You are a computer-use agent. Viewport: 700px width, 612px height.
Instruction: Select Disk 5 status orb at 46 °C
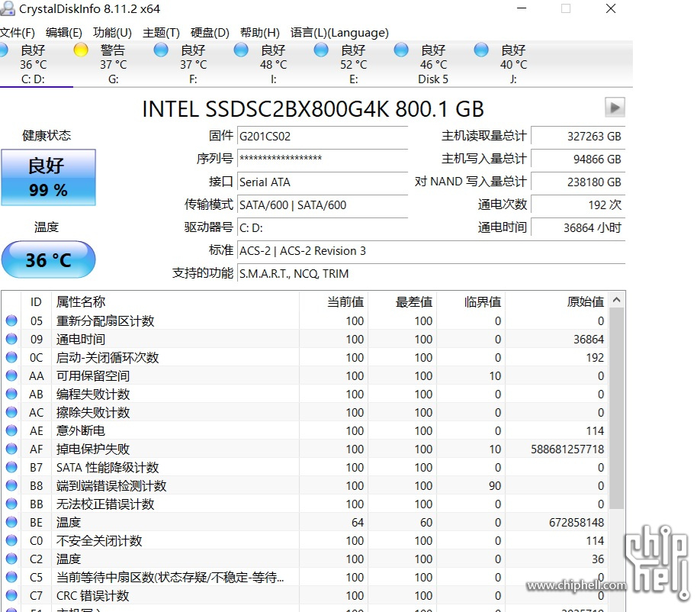coord(401,50)
